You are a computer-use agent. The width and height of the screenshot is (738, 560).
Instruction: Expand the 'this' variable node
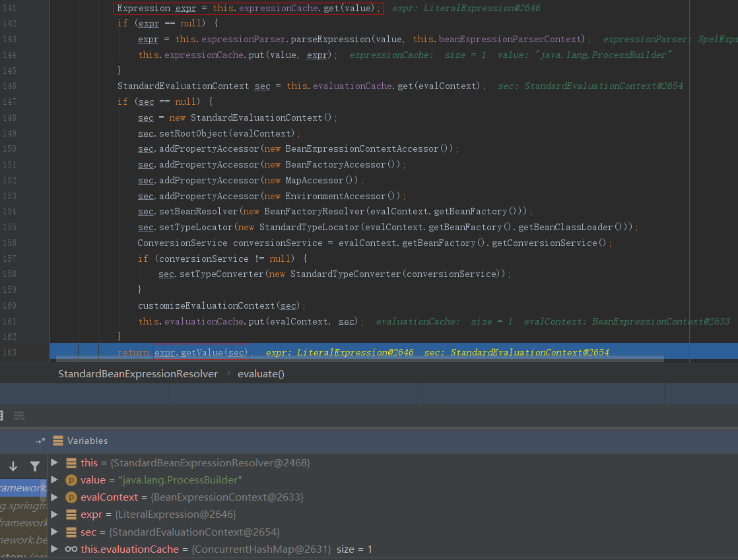coord(55,463)
